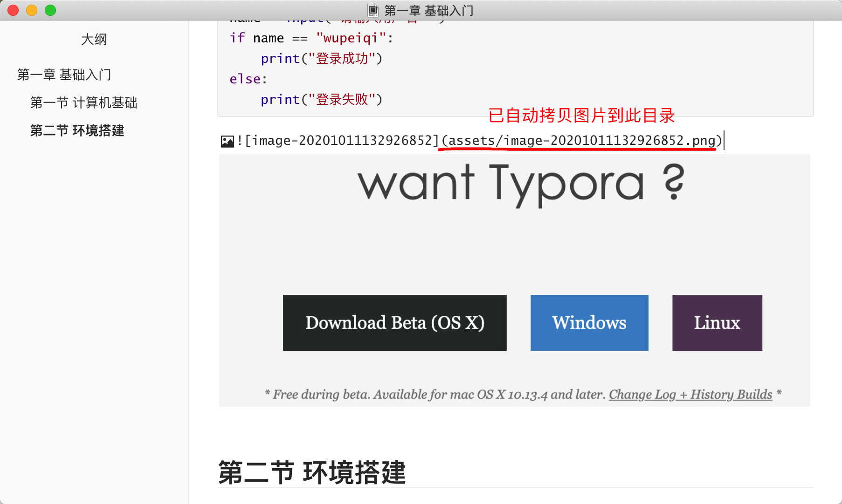
Task: Click the print("登录失败") code line
Action: pyautogui.click(x=321, y=99)
